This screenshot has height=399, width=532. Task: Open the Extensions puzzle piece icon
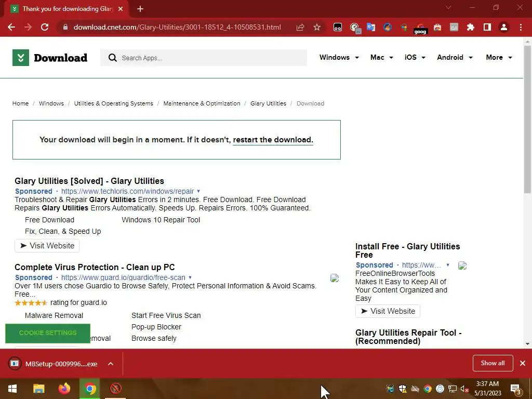pos(471,27)
